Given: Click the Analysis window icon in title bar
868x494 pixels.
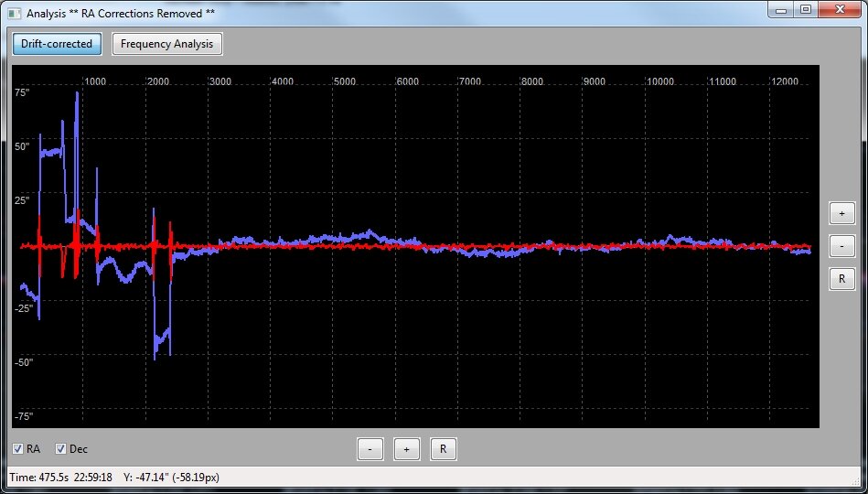Looking at the screenshot, I should coord(14,14).
